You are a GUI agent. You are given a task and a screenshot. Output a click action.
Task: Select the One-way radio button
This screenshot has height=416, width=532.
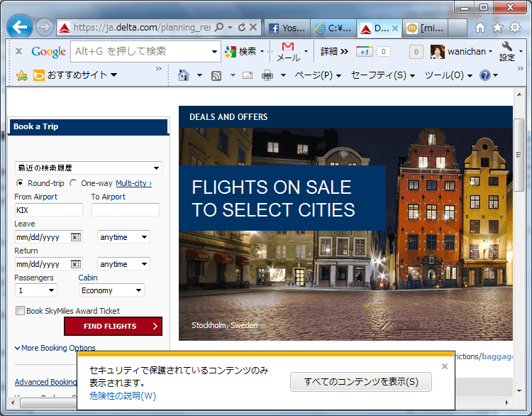click(x=74, y=183)
